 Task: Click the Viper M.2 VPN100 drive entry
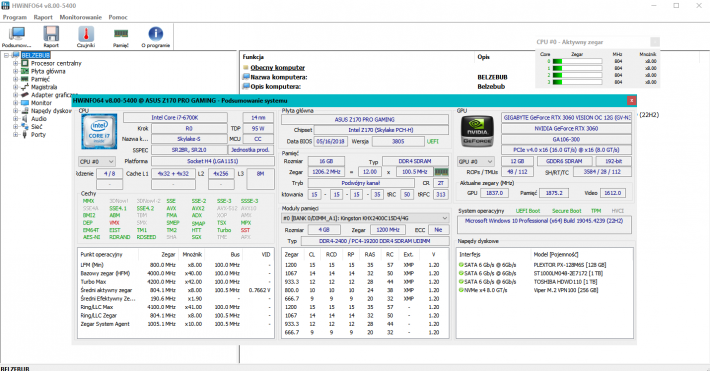566,290
